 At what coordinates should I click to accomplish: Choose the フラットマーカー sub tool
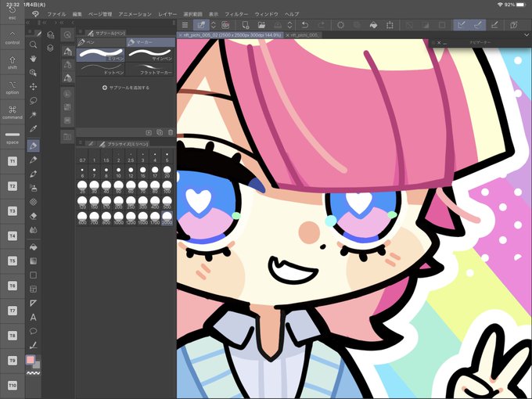pos(150,69)
